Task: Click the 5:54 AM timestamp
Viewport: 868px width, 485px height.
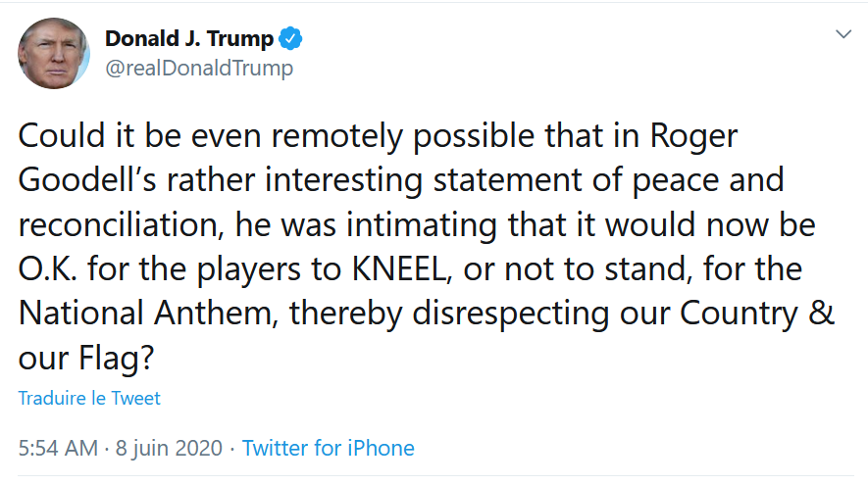Action: (x=58, y=449)
